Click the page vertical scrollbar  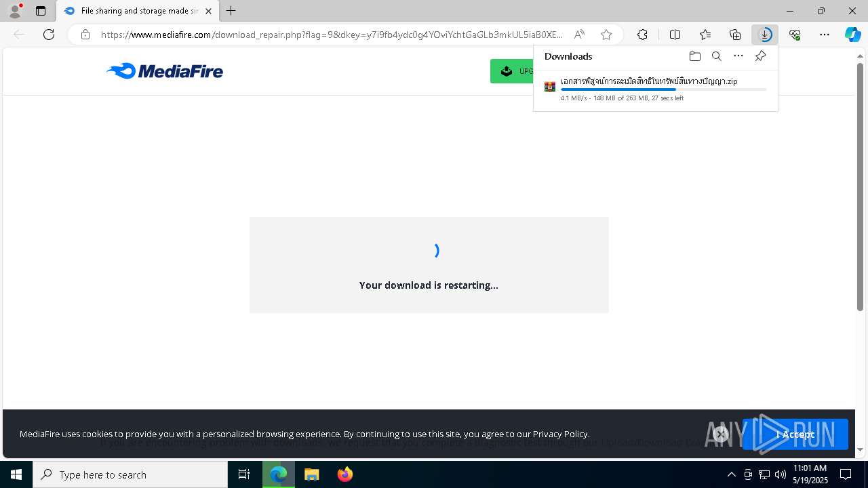861,186
